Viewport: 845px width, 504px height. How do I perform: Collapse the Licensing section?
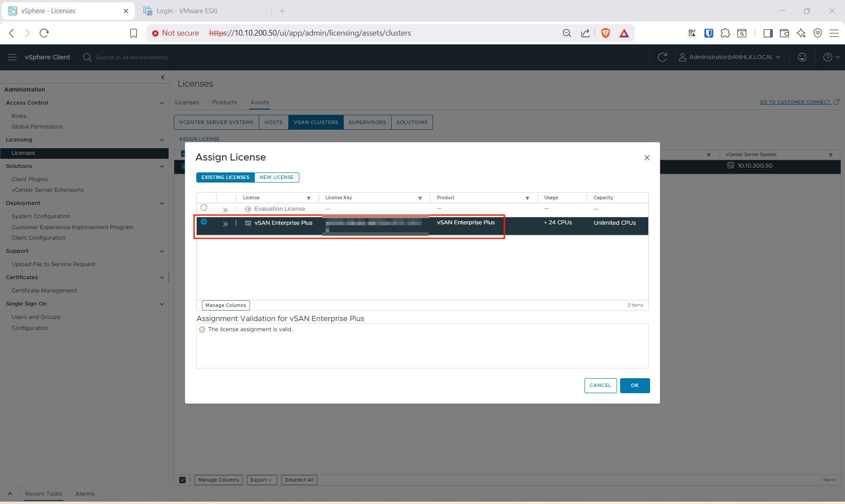click(x=162, y=140)
